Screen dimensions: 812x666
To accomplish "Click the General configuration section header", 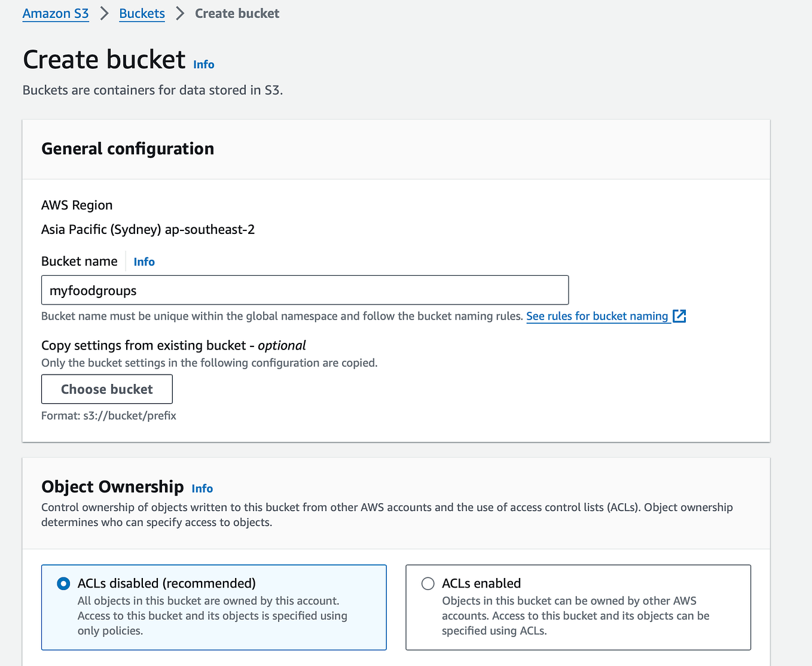I will pos(127,148).
